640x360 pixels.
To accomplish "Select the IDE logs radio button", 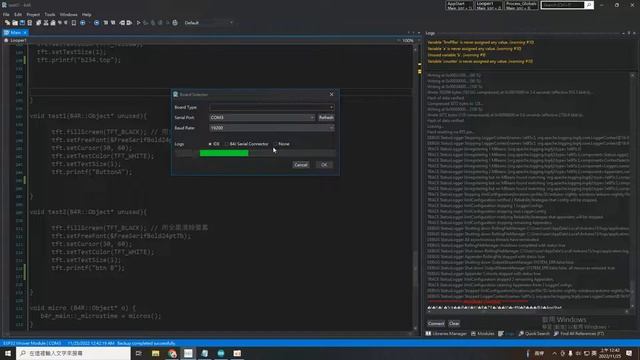I will coord(214,144).
